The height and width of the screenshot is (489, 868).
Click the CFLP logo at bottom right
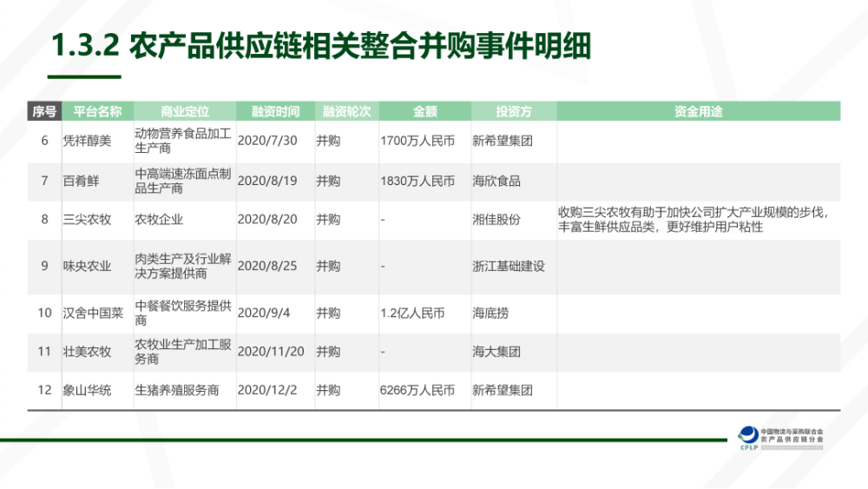(749, 438)
